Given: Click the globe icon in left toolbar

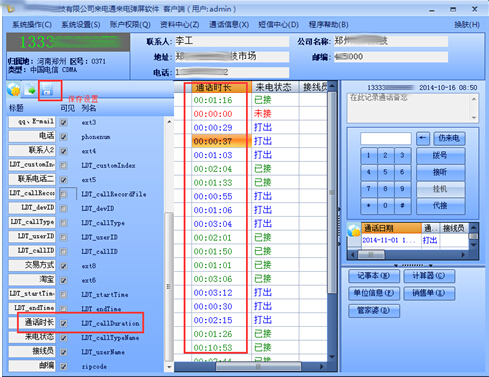Looking at the screenshot, I should click(14, 90).
